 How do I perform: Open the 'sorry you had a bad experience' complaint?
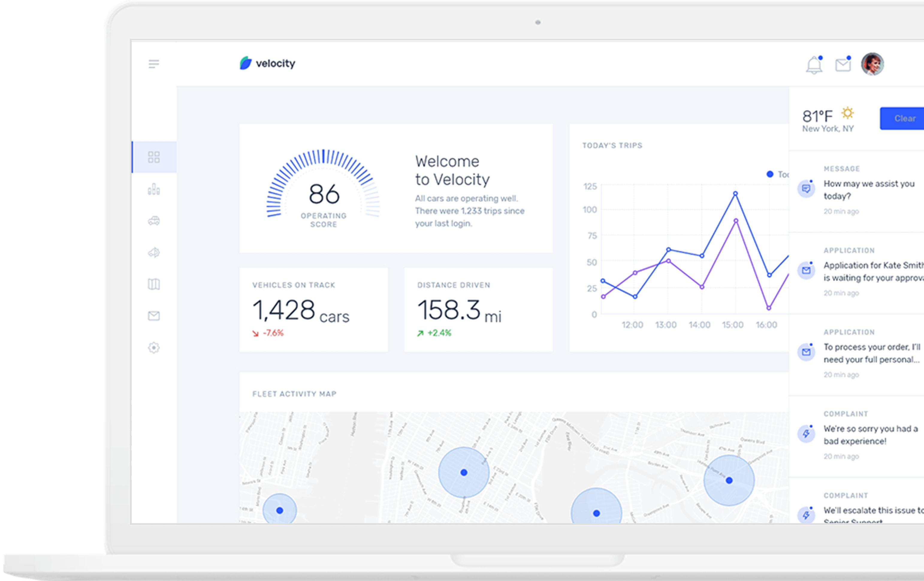point(870,435)
